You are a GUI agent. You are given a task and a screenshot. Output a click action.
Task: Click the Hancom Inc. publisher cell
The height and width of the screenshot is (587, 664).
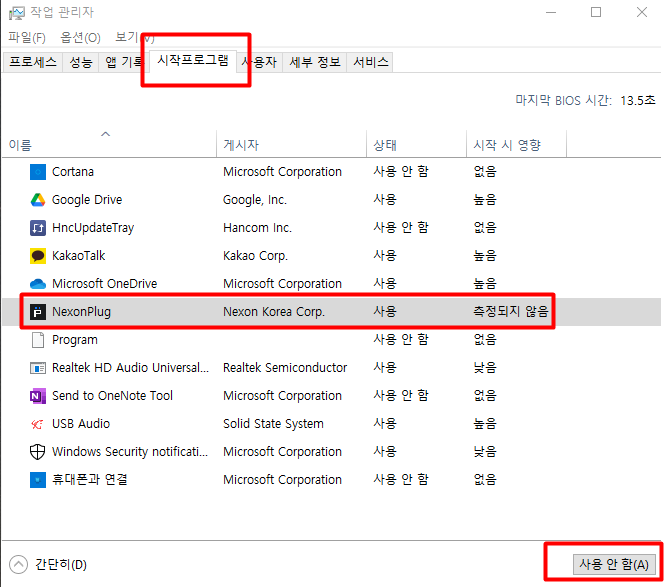tap(257, 227)
